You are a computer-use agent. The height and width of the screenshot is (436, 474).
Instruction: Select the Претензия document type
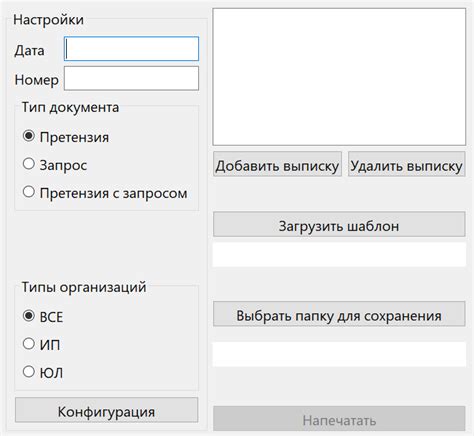point(66,137)
